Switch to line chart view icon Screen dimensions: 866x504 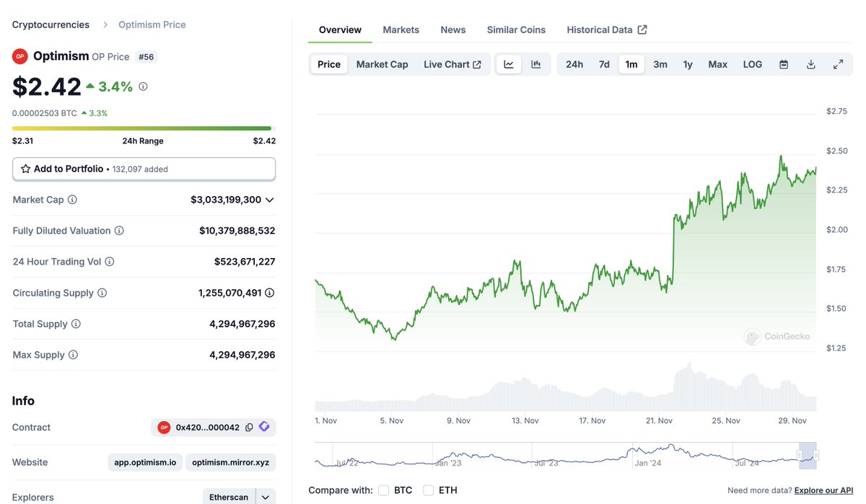(x=509, y=64)
